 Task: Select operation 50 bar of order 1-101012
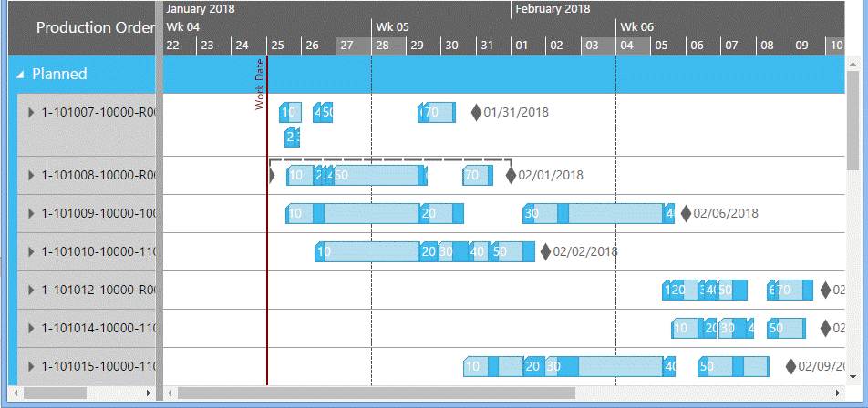(732, 290)
